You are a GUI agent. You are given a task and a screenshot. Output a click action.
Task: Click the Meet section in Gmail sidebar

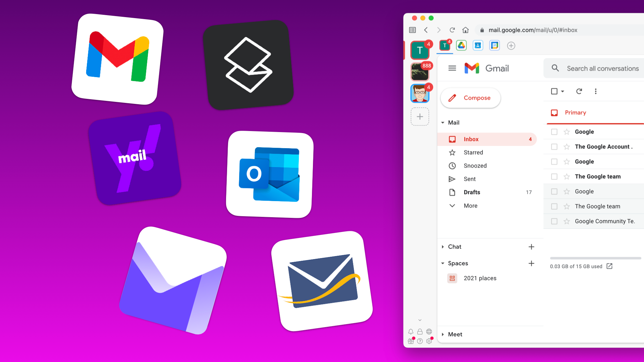(455, 334)
